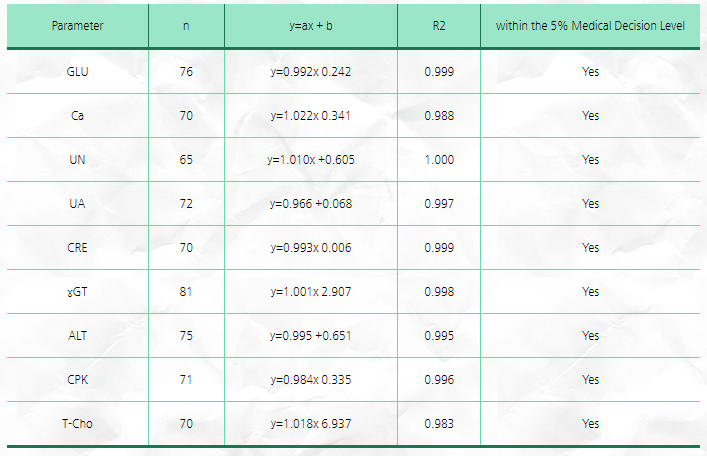Screen dimensions: 707x456
Task: Click the R2 value 1.000
Action: [x=439, y=160]
